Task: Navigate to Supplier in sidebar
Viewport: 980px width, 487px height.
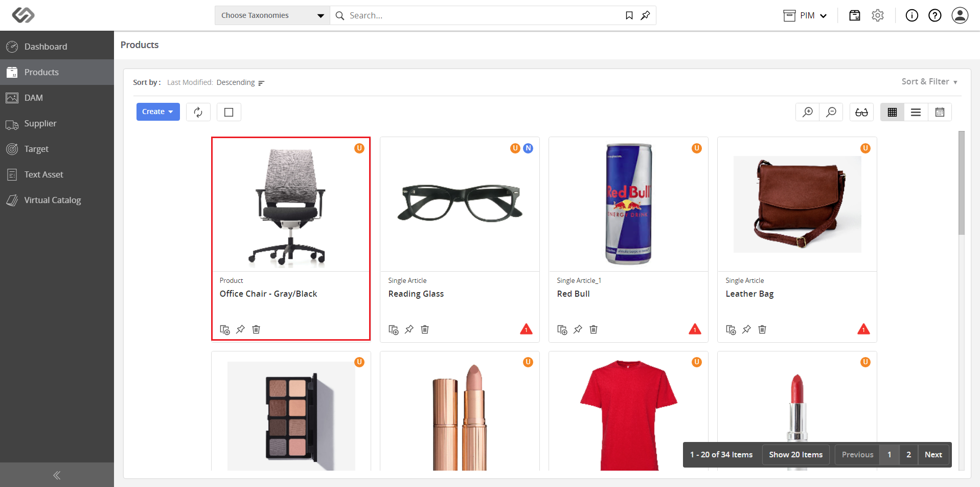Action: pos(57,123)
